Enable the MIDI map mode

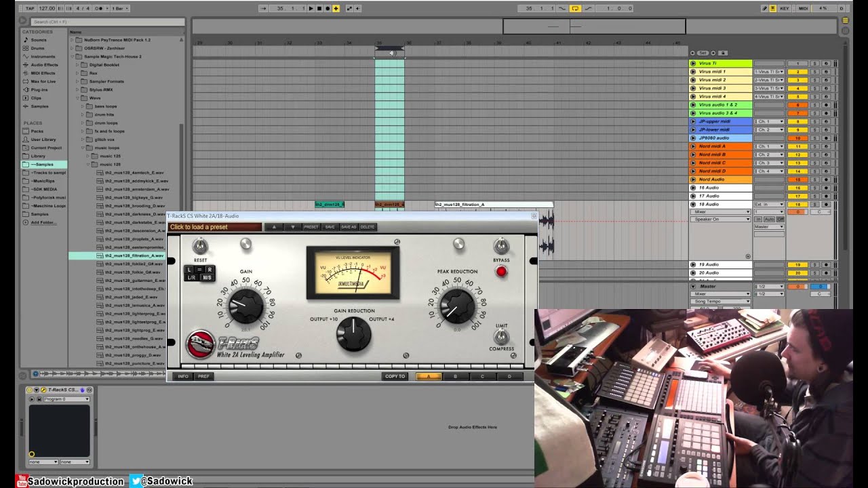pyautogui.click(x=804, y=8)
